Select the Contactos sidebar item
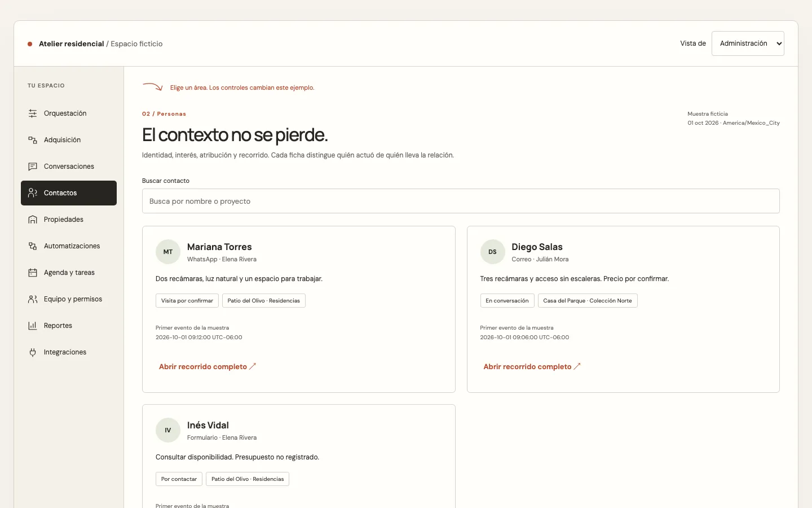This screenshot has height=508, width=812. click(x=69, y=193)
